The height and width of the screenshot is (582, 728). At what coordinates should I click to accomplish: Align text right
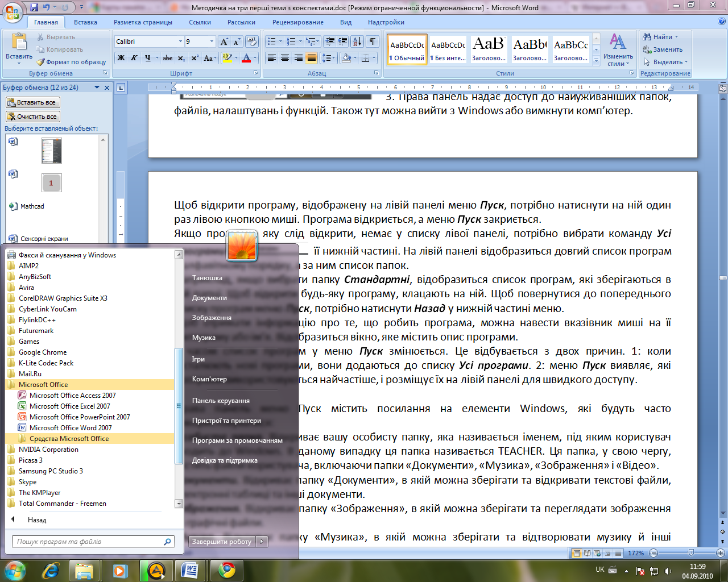298,58
